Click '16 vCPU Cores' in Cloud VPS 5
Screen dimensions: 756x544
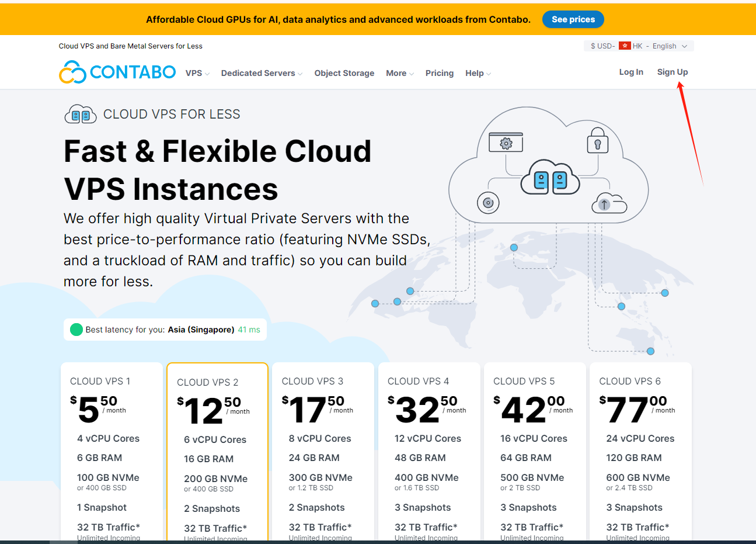(x=534, y=438)
